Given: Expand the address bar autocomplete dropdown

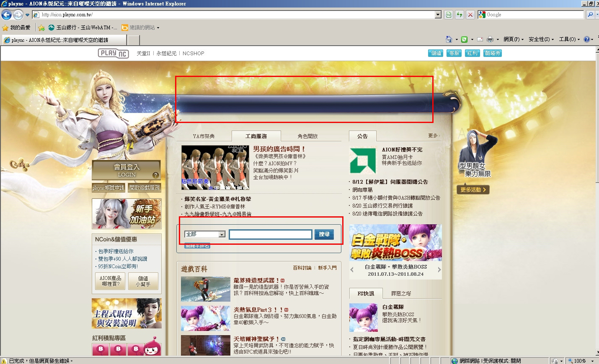Looking at the screenshot, I should (438, 15).
